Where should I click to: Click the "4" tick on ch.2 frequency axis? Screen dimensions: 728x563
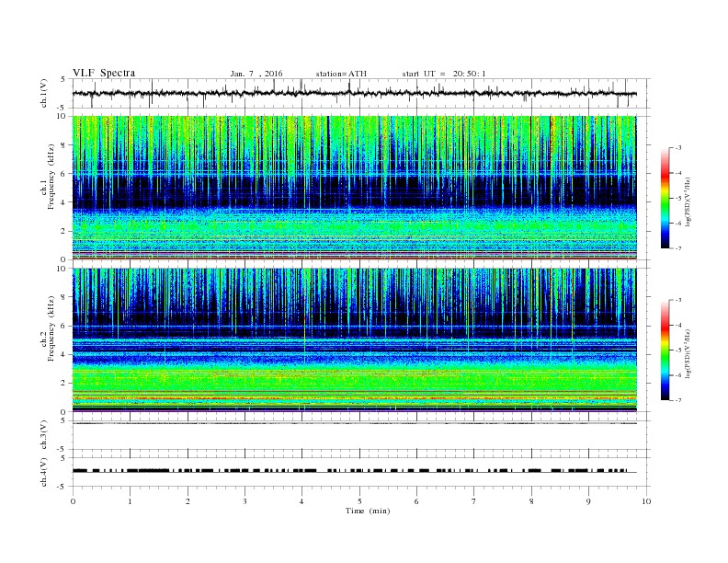point(64,354)
